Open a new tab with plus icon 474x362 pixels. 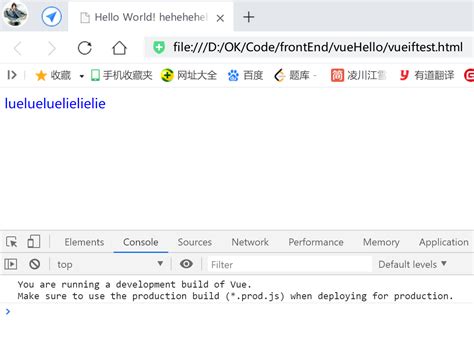[249, 17]
